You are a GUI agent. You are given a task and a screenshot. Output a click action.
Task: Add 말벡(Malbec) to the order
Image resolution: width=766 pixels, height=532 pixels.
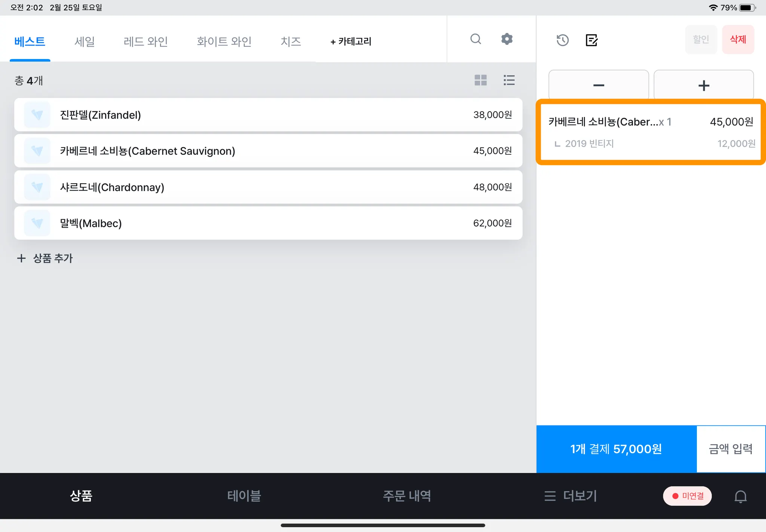click(268, 223)
